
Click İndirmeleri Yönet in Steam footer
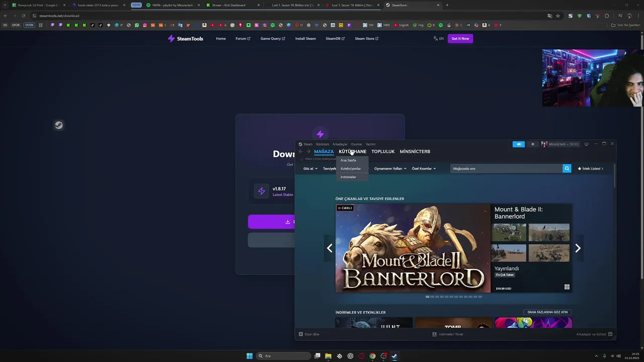pyautogui.click(x=448, y=334)
